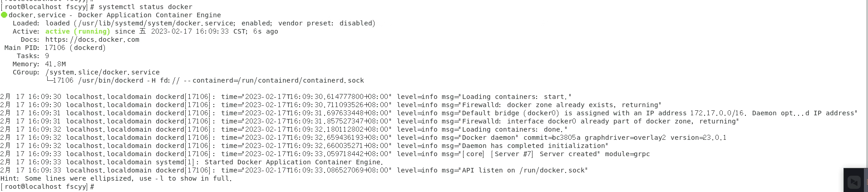This screenshot has width=868, height=192.
Task: Click the Main PID "17106 (dockerd)" value
Action: (x=75, y=48)
